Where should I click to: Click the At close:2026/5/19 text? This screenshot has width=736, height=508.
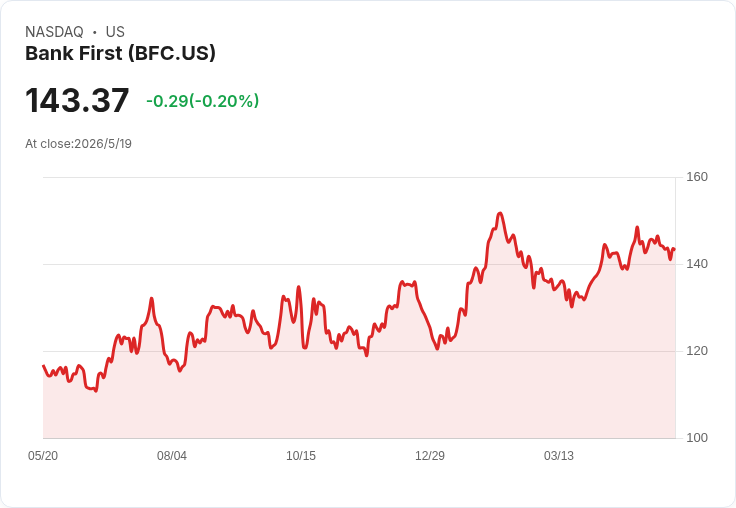tap(78, 144)
